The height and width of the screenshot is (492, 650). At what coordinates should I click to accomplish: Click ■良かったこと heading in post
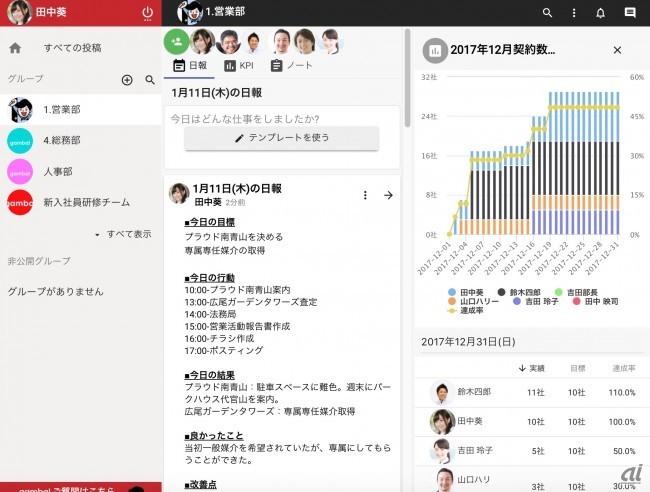(x=214, y=436)
